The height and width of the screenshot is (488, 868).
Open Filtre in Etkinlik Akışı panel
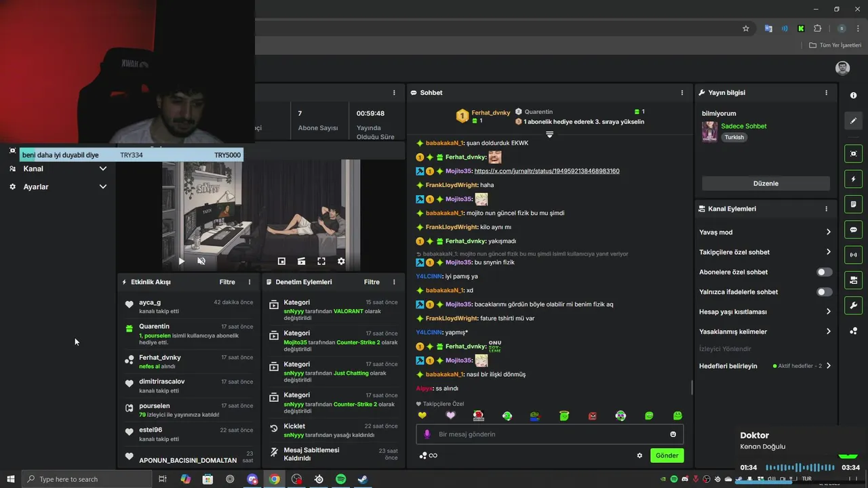pos(227,282)
